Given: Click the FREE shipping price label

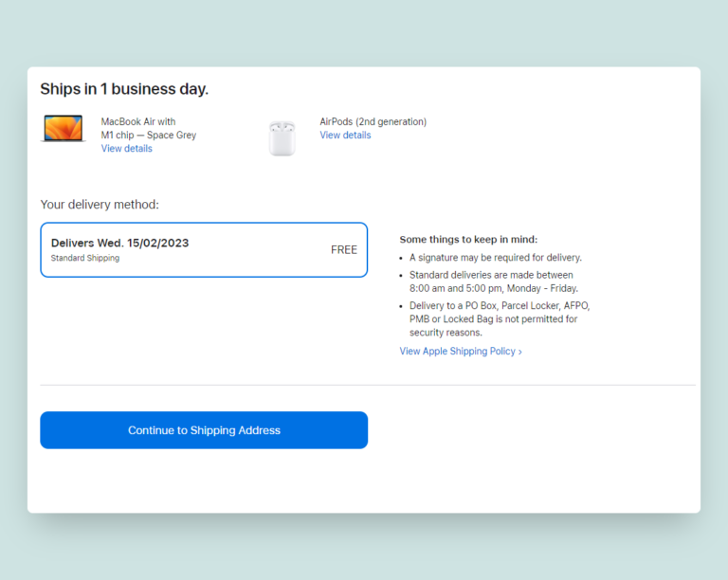Looking at the screenshot, I should tap(344, 249).
